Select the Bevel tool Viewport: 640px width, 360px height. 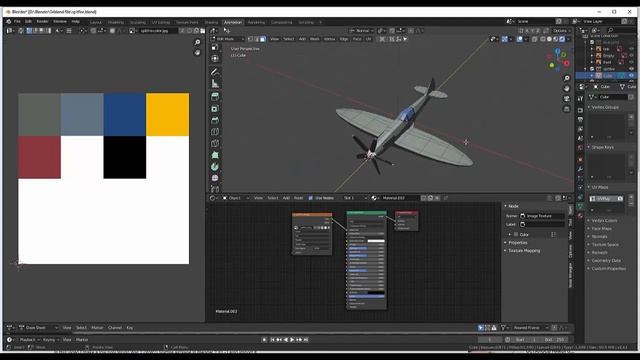pos(215,120)
